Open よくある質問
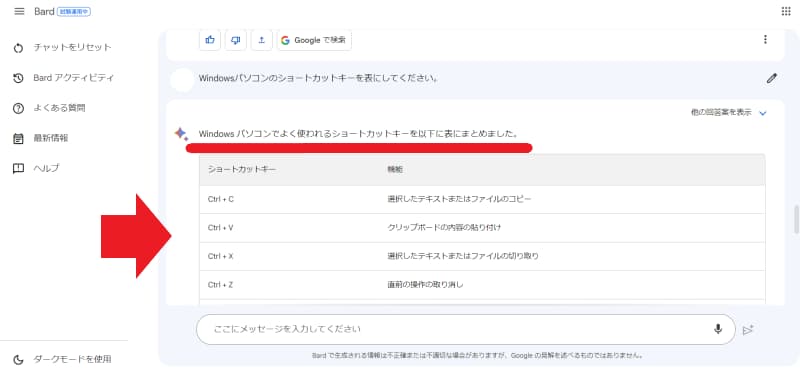800x375 pixels. (59, 108)
